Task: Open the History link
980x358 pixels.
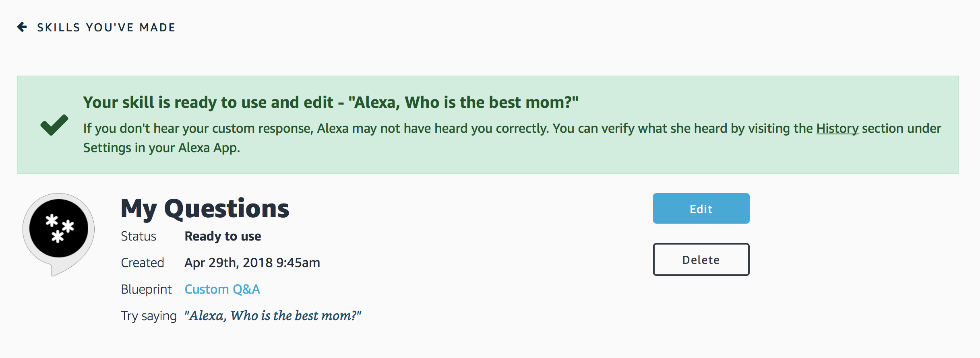Action: click(837, 128)
